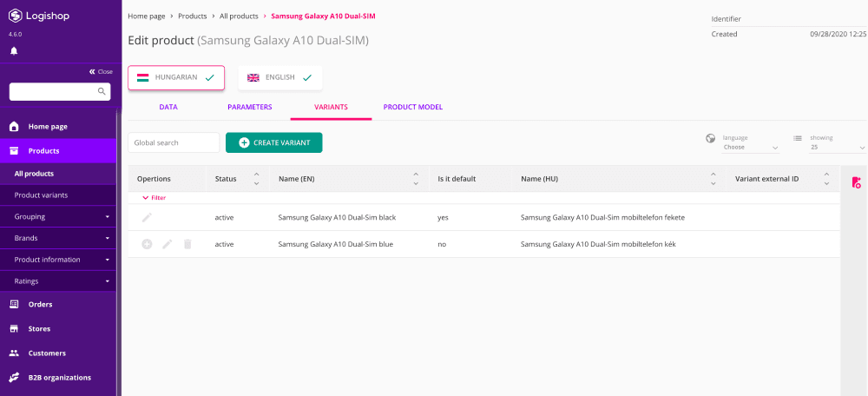
Task: Click the 'yes' default value cell
Action: [x=443, y=218]
